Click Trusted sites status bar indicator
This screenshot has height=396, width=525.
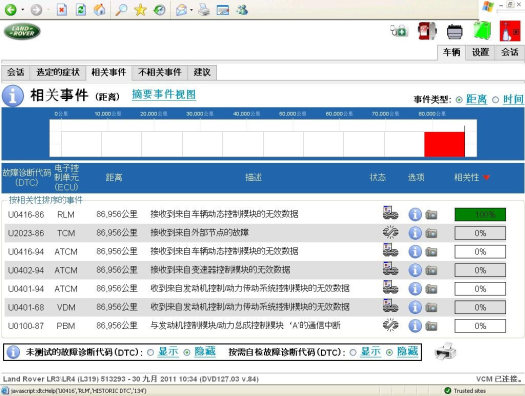465,391
